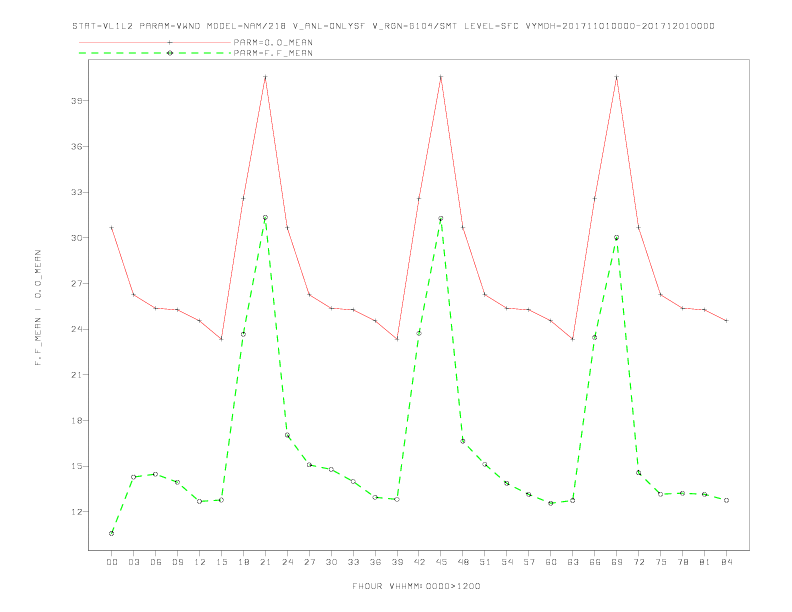Click x-axis tick label 75
This screenshot has height=612, width=792.
(x=661, y=562)
